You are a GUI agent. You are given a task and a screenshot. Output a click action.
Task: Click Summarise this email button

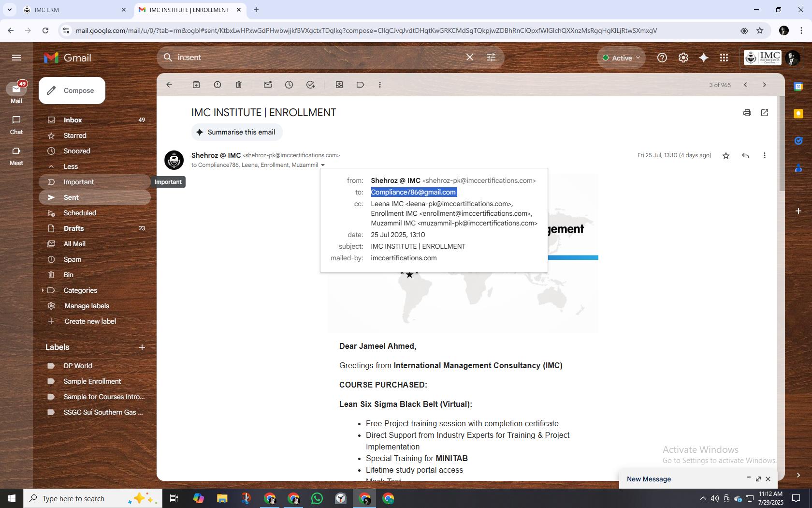(x=237, y=132)
